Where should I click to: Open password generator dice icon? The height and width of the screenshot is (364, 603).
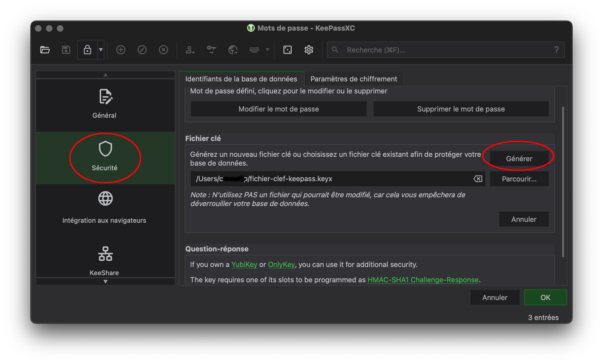click(287, 50)
